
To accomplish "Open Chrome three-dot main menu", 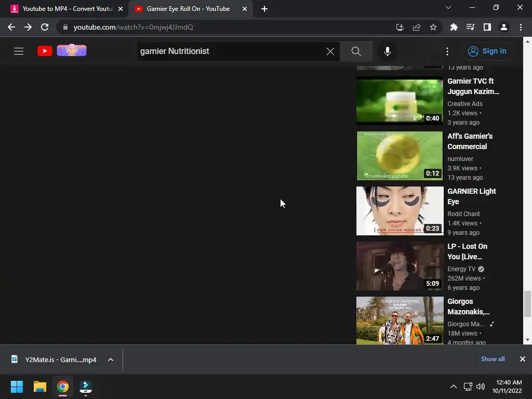I will point(521,27).
